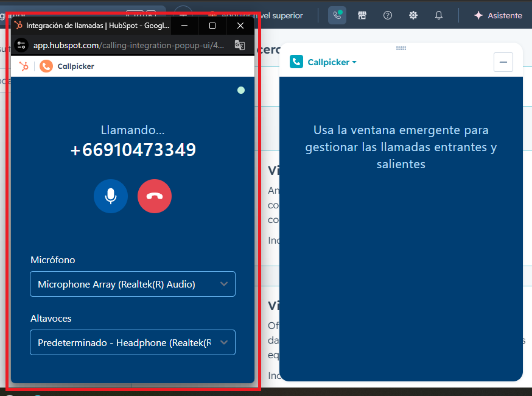Screen dimensions: 532x396
Task: Open the Altavoces device dropdown
Action: tap(133, 342)
